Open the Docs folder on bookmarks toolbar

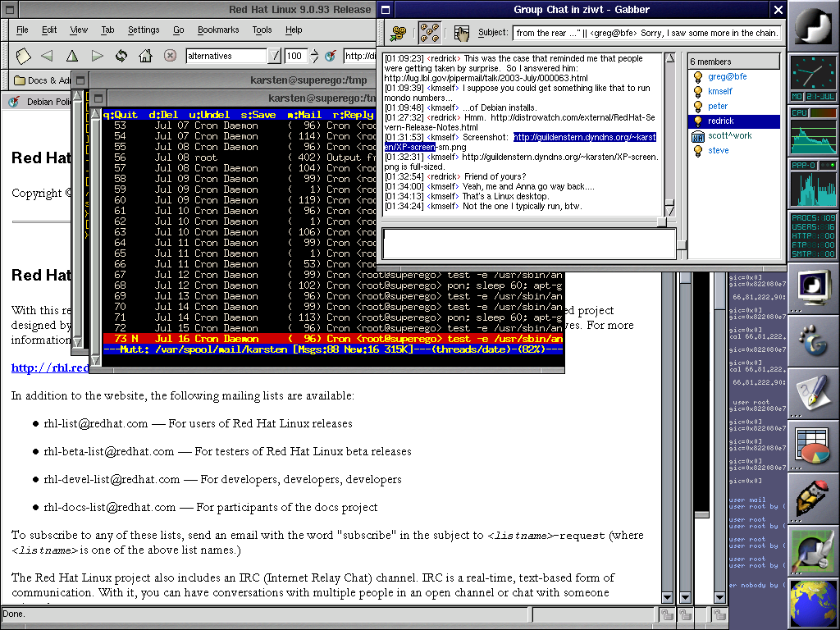tap(42, 80)
